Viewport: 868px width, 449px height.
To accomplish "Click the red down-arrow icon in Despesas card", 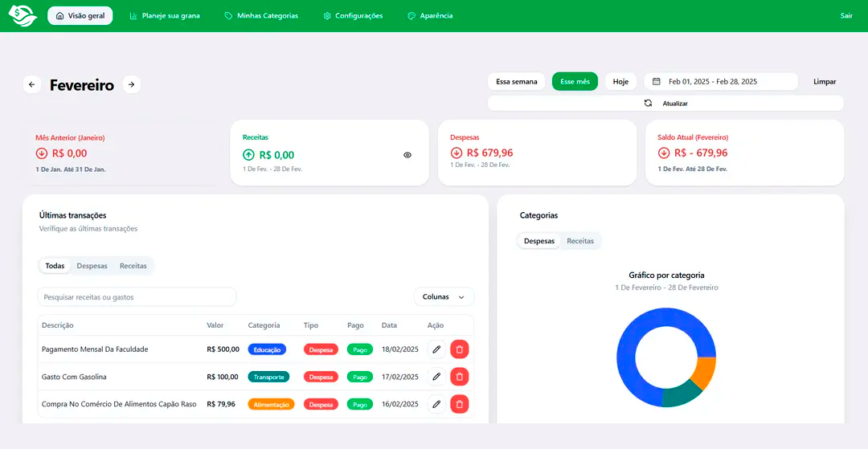I will (x=457, y=153).
